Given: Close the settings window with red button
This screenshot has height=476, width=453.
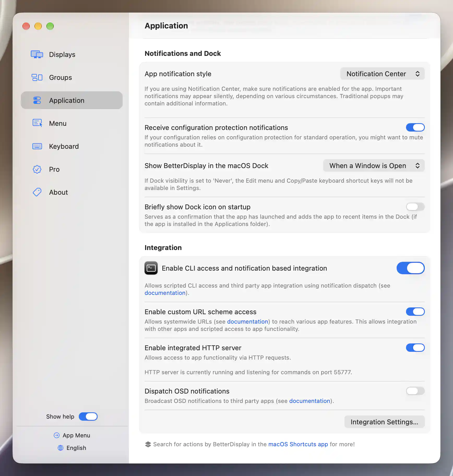Looking at the screenshot, I should (26, 26).
